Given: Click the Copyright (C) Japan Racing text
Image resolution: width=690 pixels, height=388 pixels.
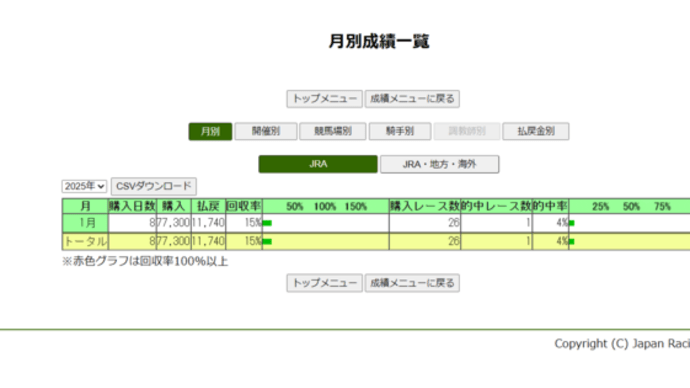Looking at the screenshot, I should tap(622, 344).
